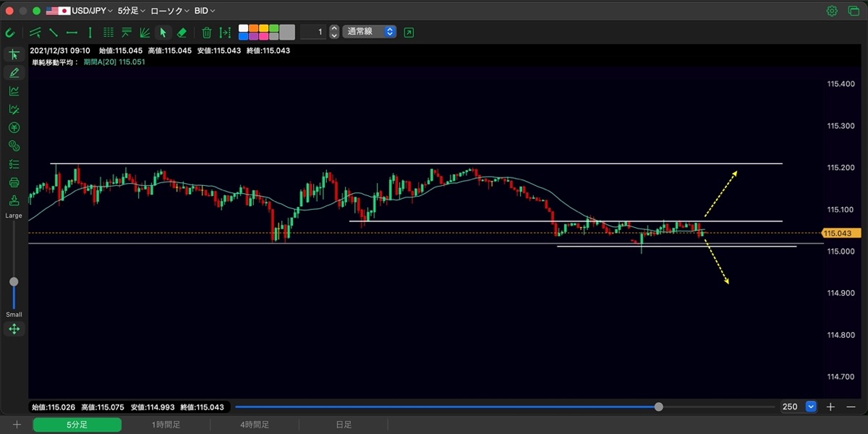Pick the white color swatch

tap(244, 28)
